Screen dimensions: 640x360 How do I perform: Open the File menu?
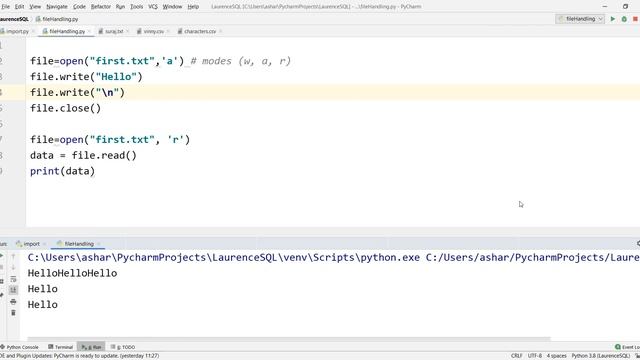pyautogui.click(x=6, y=7)
